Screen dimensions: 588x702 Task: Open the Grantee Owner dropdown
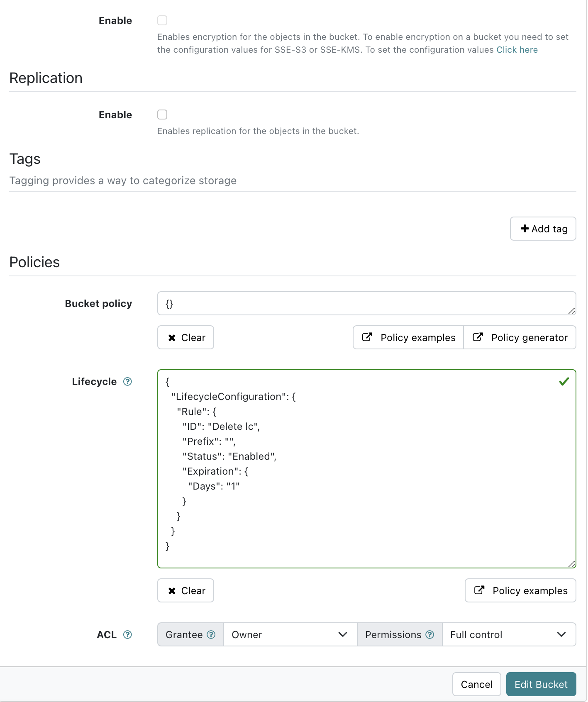click(x=290, y=634)
